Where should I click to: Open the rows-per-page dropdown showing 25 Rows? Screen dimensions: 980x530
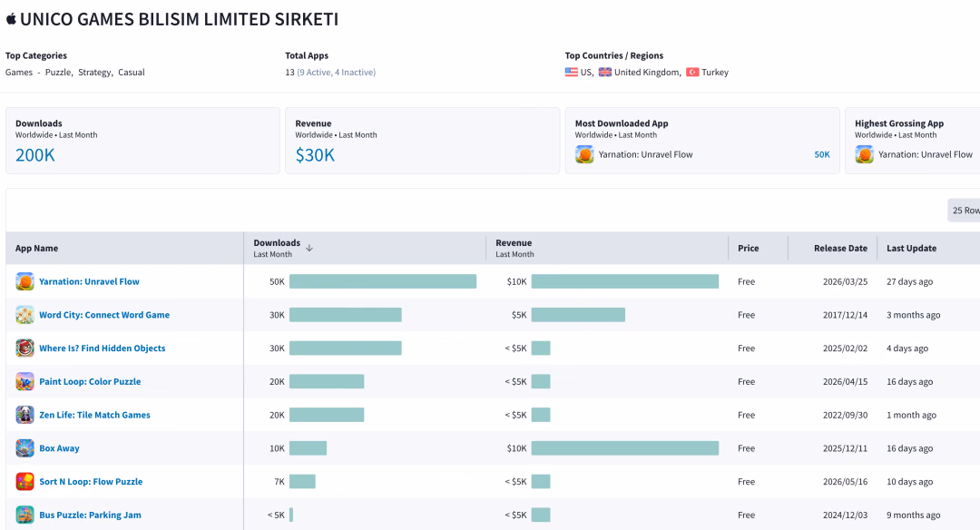964,211
